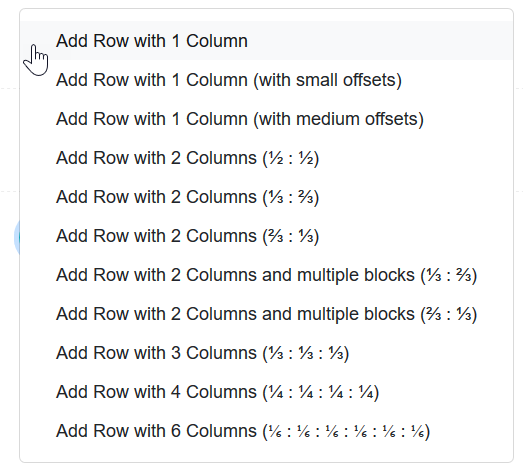
Task: Insert 2 Columns row (⅔ : ⅓)
Action: pyautogui.click(x=266, y=236)
